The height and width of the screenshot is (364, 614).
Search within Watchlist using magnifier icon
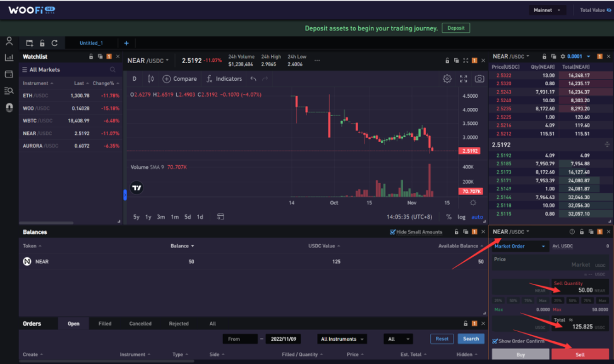pyautogui.click(x=112, y=69)
